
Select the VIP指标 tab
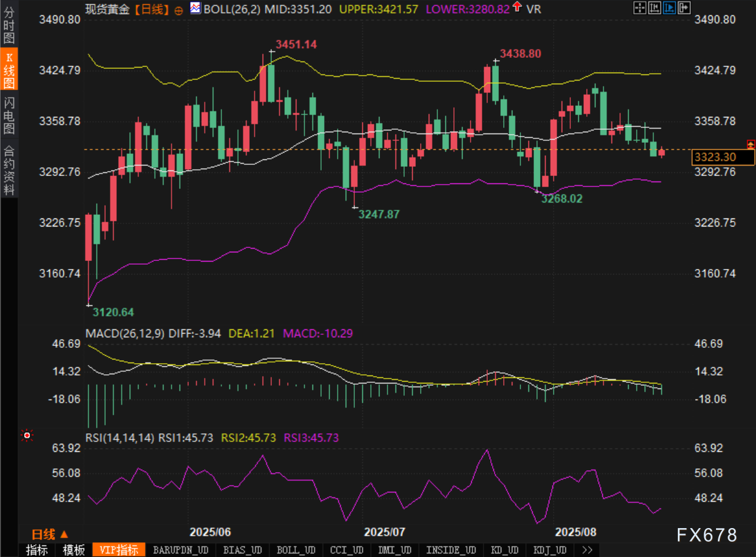(x=119, y=550)
